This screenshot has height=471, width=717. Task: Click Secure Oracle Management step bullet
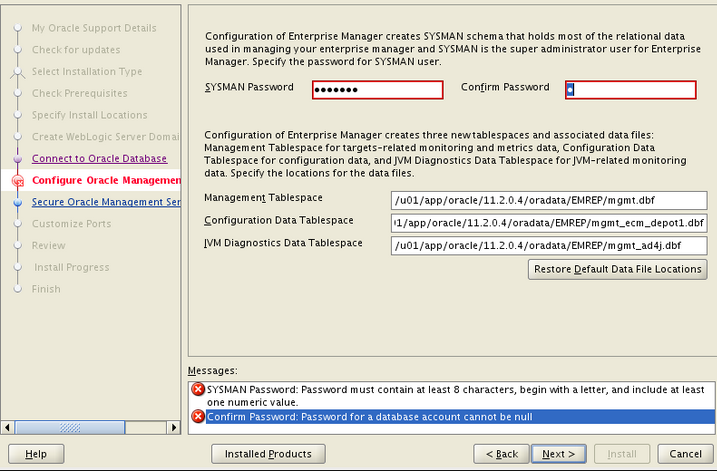tap(18, 203)
